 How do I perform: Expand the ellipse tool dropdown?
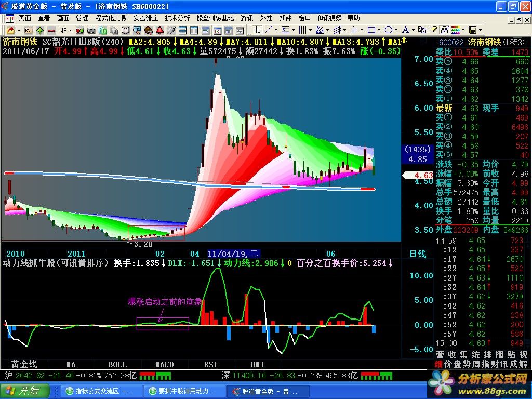396,30
